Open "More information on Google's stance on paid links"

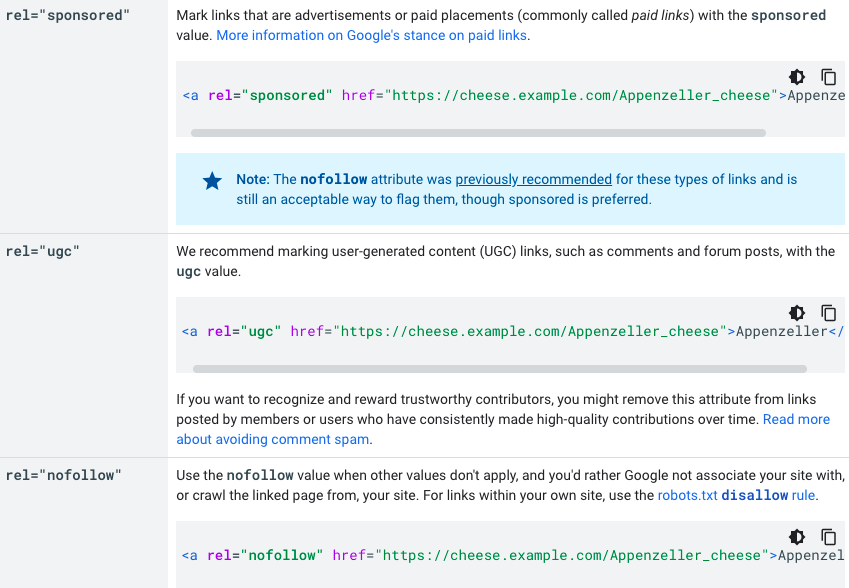pyautogui.click(x=372, y=35)
